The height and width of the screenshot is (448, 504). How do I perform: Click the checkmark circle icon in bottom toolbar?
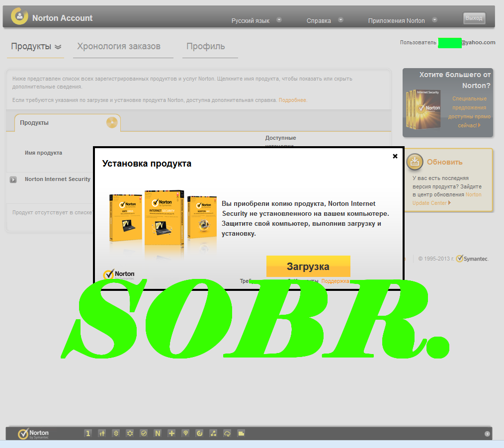pos(144,433)
